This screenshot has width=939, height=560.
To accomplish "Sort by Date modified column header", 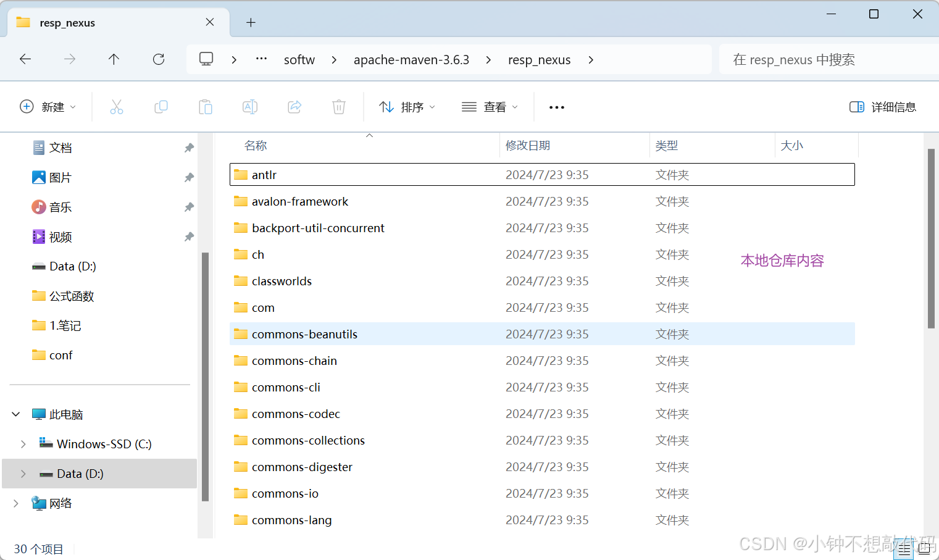I will [528, 146].
